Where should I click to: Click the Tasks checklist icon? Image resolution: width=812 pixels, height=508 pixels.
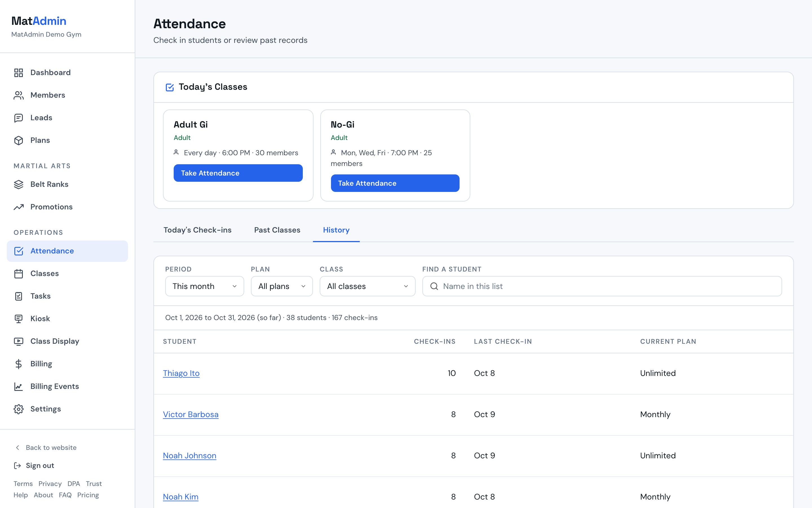[18, 296]
